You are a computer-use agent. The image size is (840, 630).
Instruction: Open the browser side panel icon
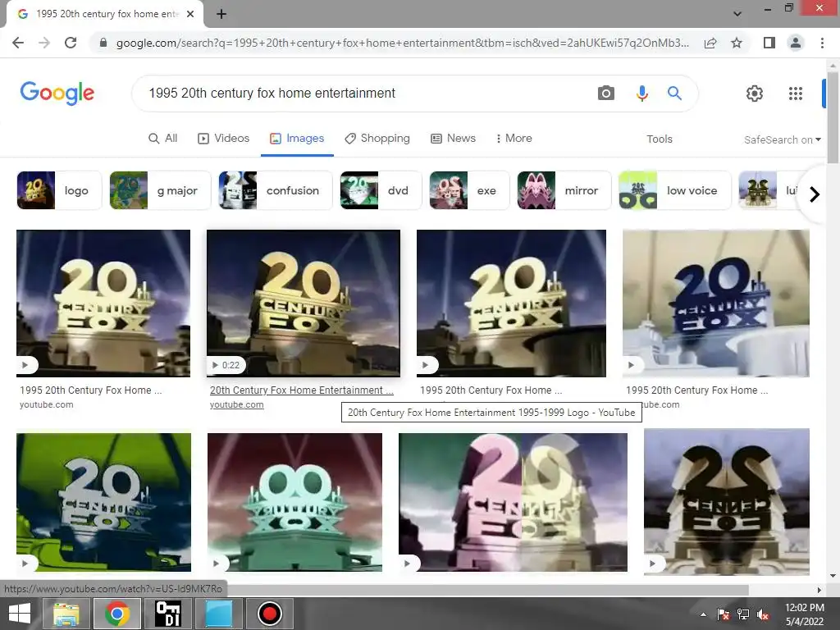coord(769,43)
